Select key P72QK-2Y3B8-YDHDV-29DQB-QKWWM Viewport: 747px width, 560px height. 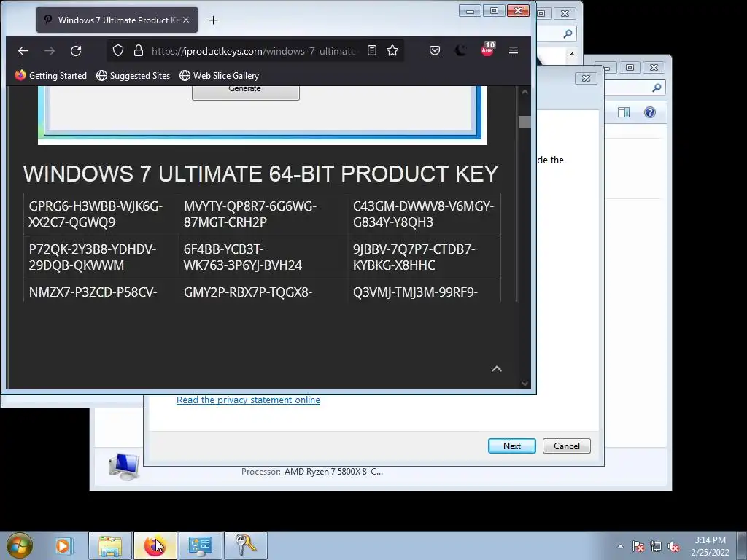pyautogui.click(x=93, y=257)
